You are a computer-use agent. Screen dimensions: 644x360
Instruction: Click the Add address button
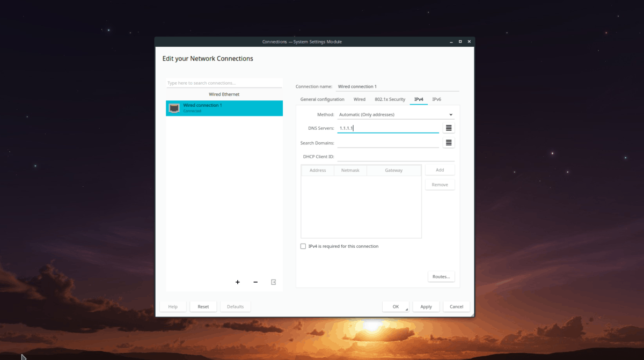(440, 170)
